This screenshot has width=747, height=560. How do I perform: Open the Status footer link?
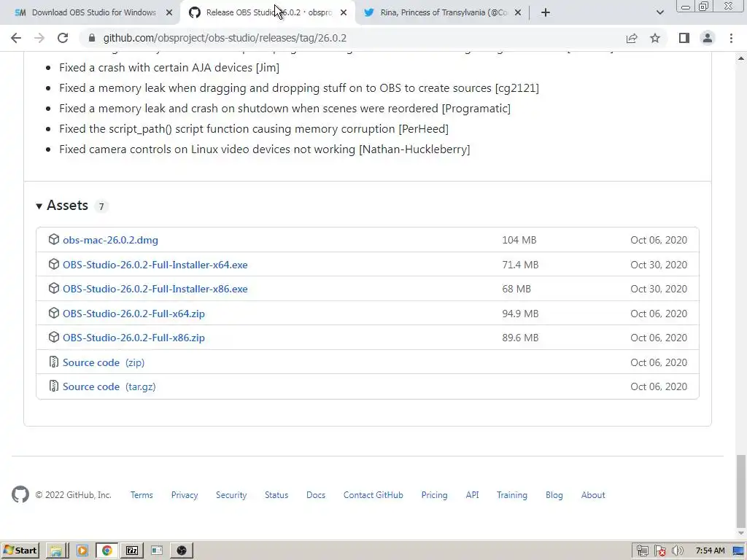click(x=276, y=495)
